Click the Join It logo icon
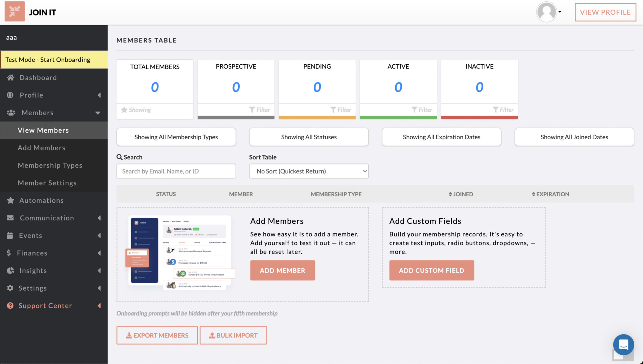Viewport: 643px width, 364px height. tap(14, 12)
